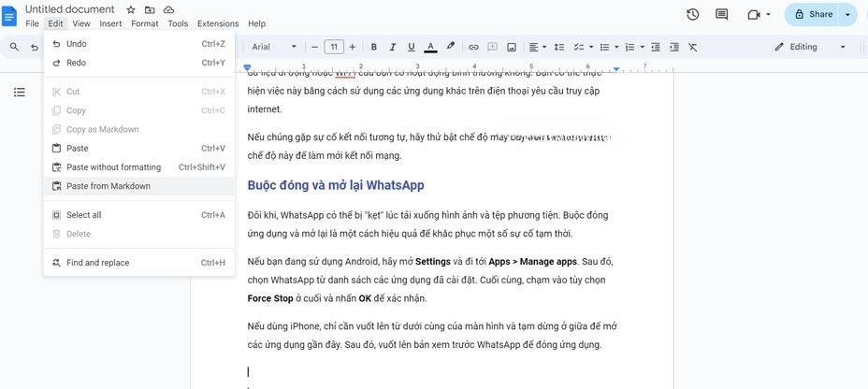Open the highlight color marker
This screenshot has height=389, width=868.
(451, 47)
